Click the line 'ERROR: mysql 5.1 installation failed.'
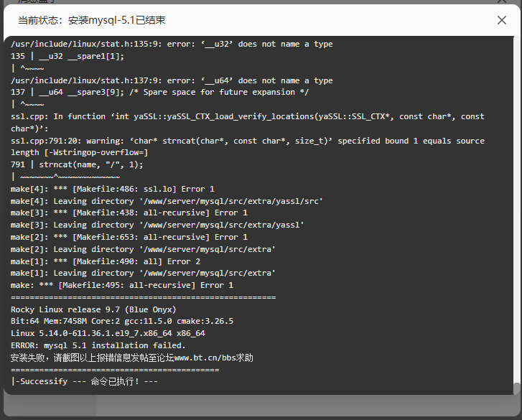 (x=98, y=345)
